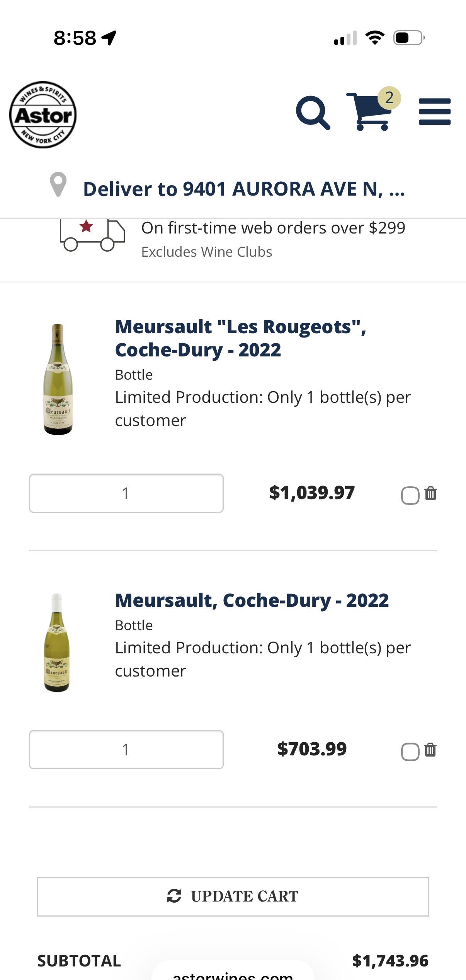
Task: Tap the Meursault Coche-Dury bottle thumbnail
Action: point(57,642)
